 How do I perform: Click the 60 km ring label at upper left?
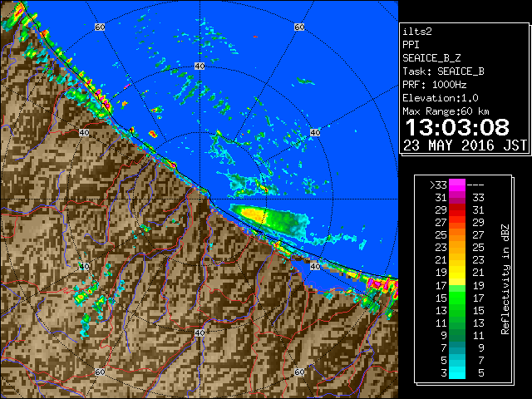100,27
